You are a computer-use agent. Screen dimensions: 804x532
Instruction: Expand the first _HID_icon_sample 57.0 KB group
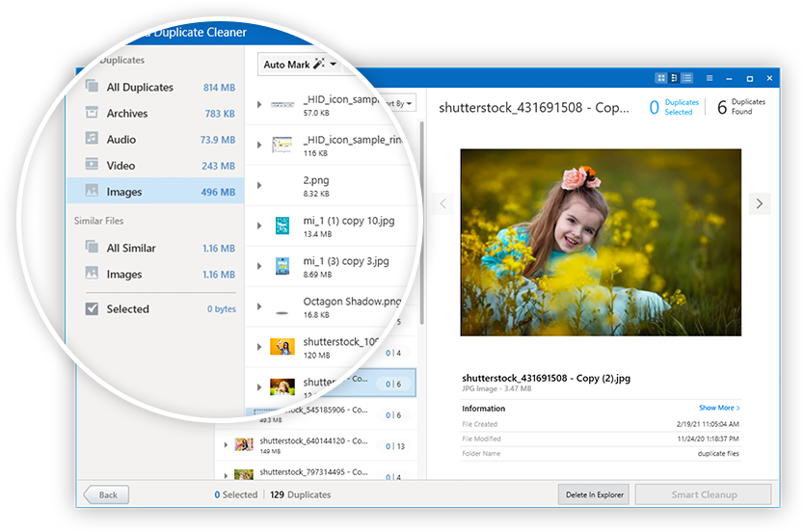(x=259, y=104)
